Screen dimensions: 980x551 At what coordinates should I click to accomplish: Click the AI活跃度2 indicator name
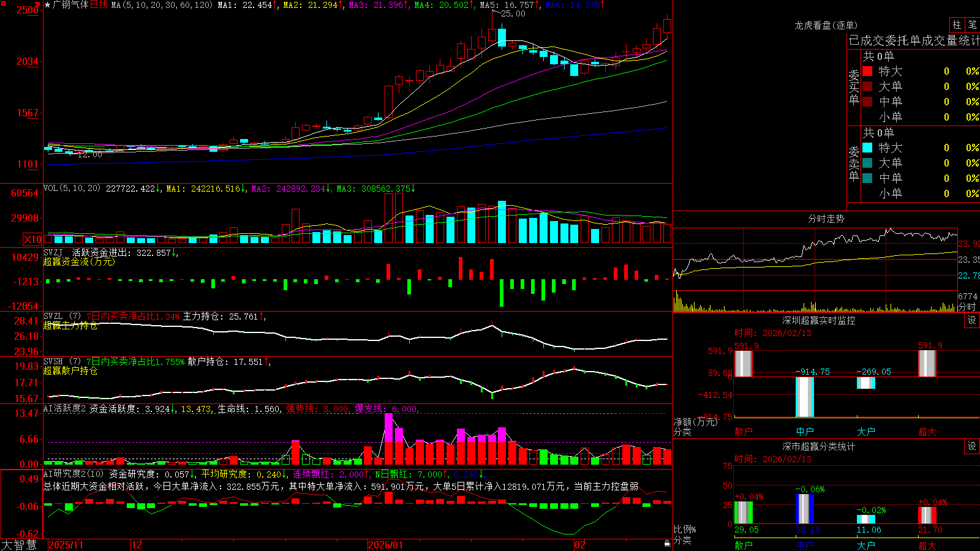[x=65, y=408]
